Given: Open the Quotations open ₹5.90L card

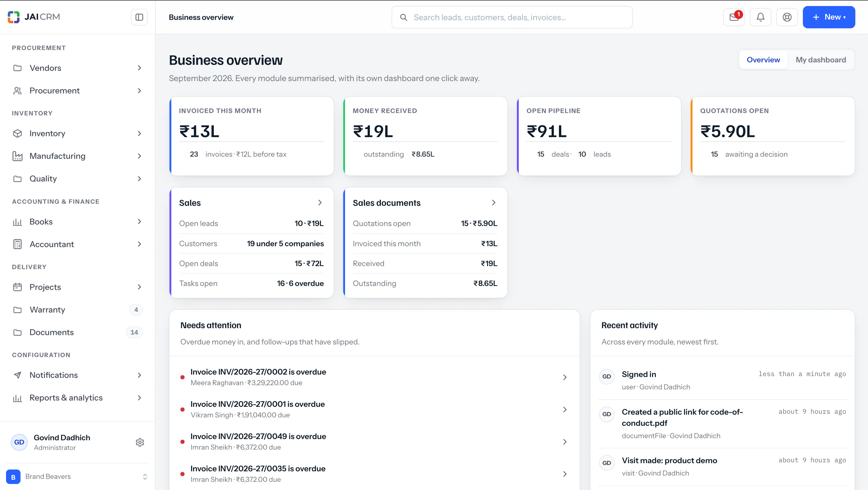Looking at the screenshot, I should (772, 136).
